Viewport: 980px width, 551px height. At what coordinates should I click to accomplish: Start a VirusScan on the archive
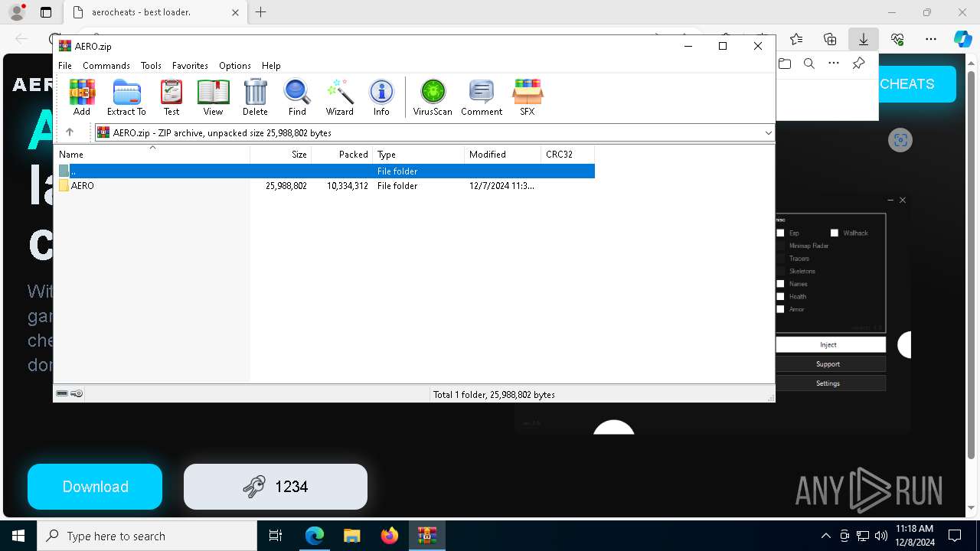pos(433,97)
